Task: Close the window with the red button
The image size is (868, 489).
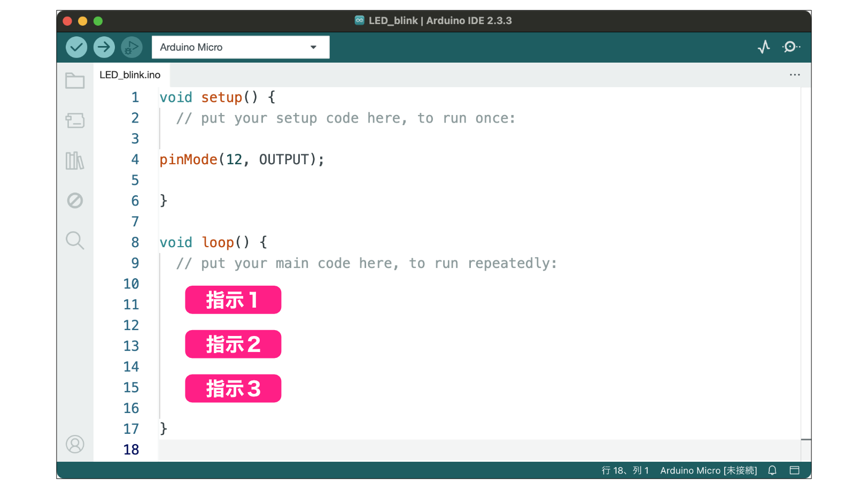Action: pyautogui.click(x=67, y=21)
